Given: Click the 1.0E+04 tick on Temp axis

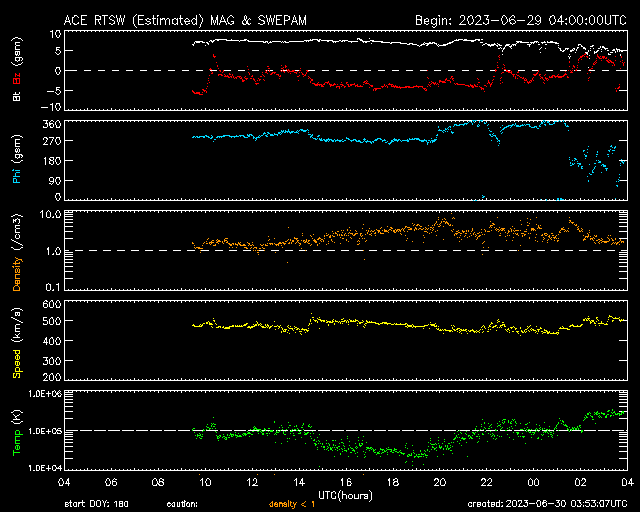Looking at the screenshot, I should pyautogui.click(x=45, y=467).
